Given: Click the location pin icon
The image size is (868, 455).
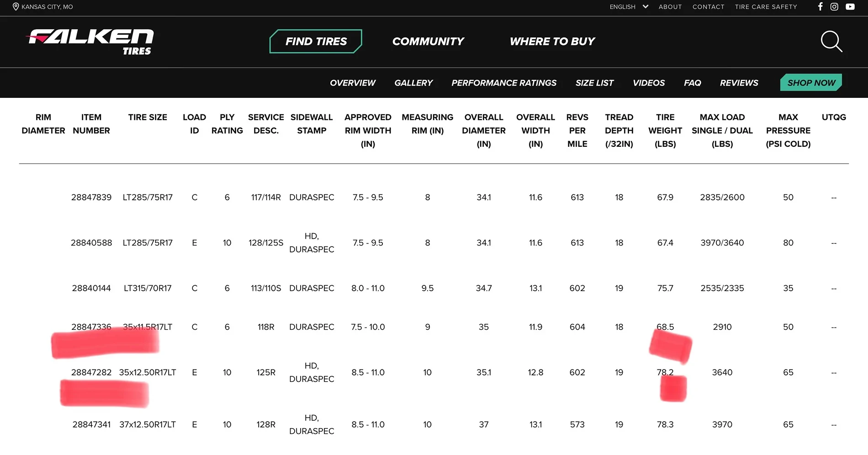Looking at the screenshot, I should pyautogui.click(x=16, y=6).
